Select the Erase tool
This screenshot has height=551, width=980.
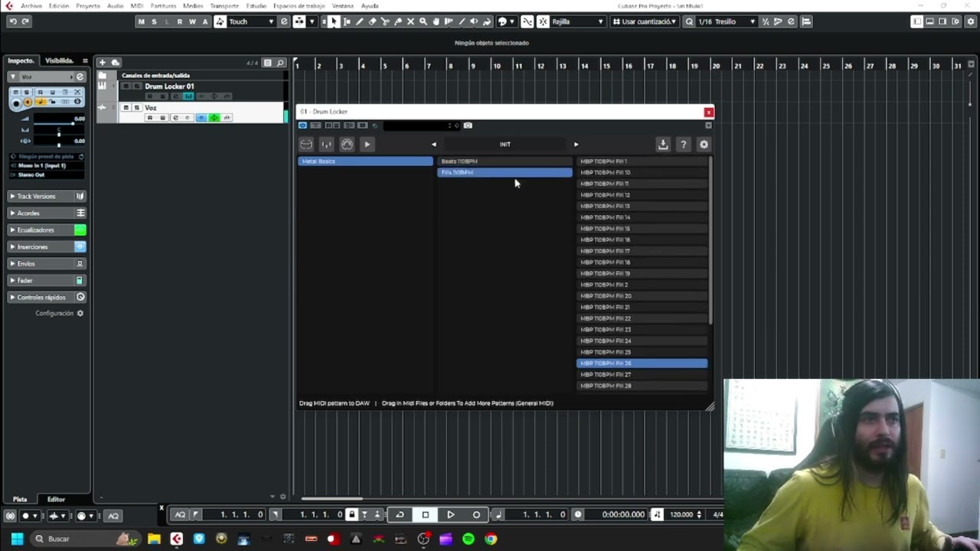[x=372, y=21]
